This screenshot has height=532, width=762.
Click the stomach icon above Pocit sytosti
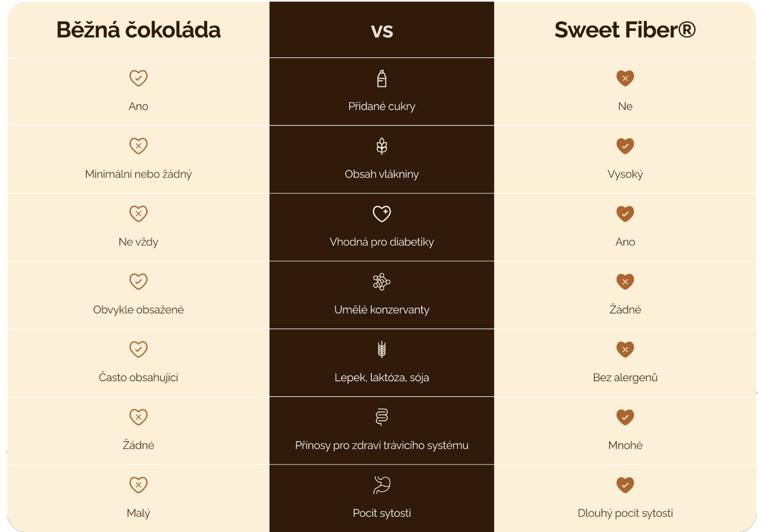[x=382, y=485]
